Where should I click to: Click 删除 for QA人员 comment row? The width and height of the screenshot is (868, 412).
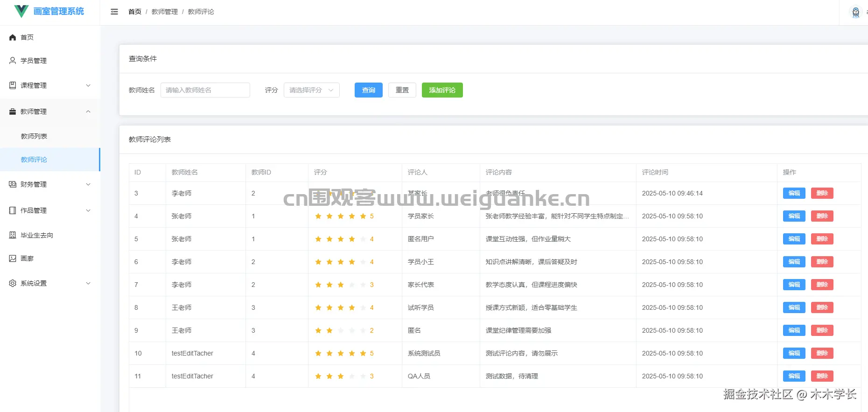(x=822, y=376)
